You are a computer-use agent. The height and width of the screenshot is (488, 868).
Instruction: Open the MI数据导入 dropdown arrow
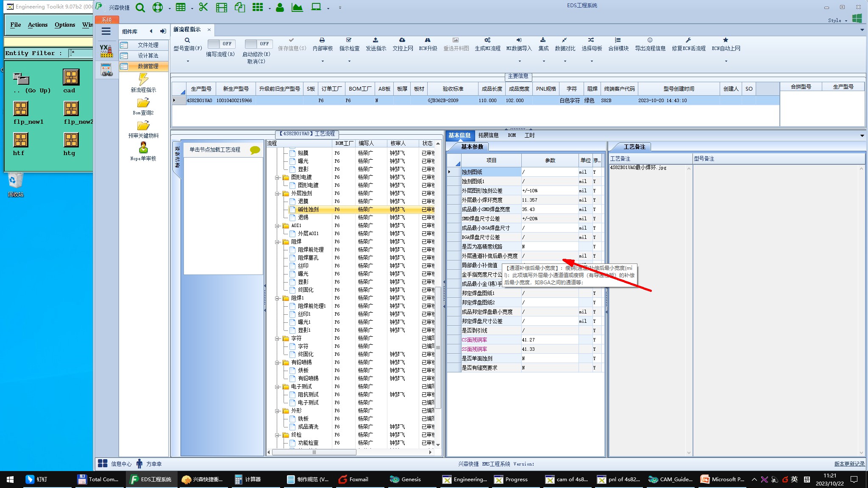519,61
